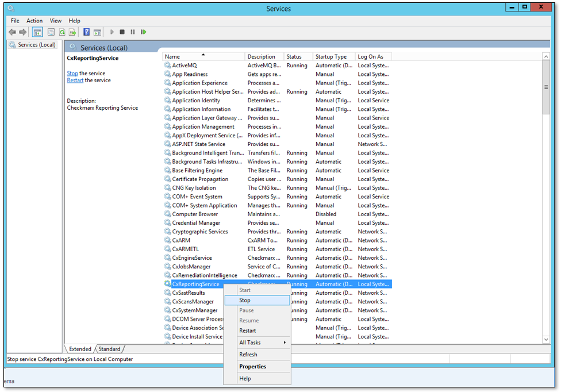
Task: Click the gear icon beside App Readiness
Action: pos(167,74)
